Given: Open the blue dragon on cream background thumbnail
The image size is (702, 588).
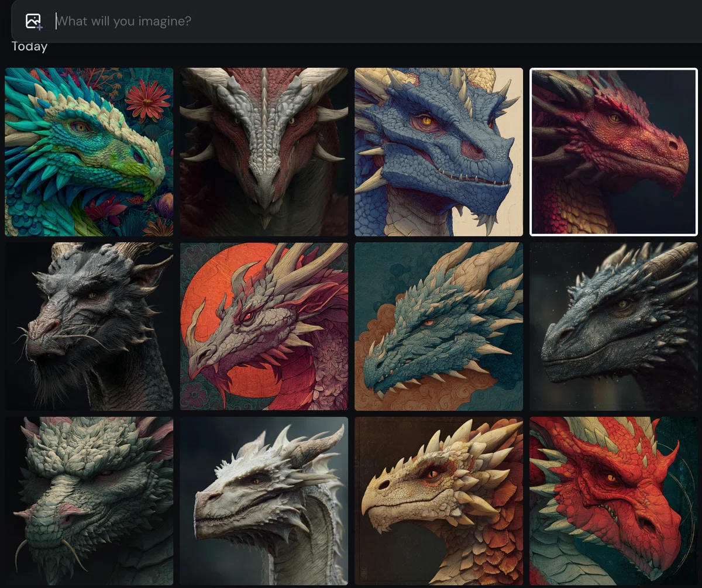Looking at the screenshot, I should coord(439,152).
